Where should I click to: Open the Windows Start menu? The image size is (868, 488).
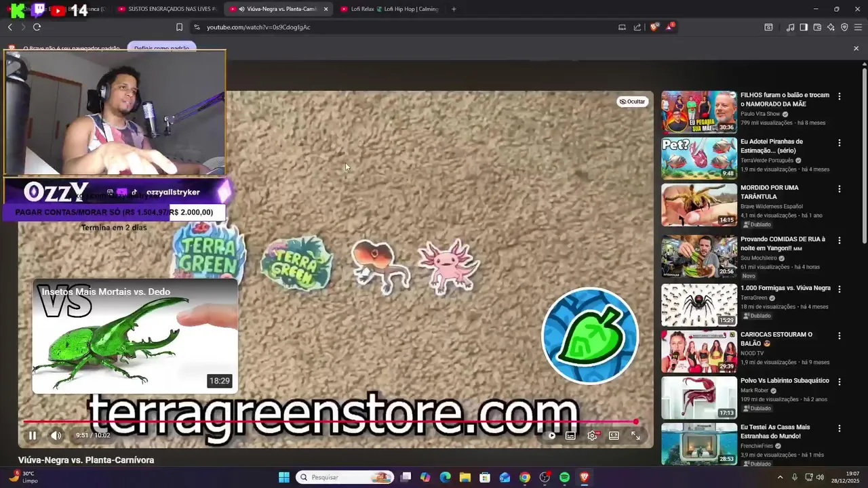click(284, 477)
